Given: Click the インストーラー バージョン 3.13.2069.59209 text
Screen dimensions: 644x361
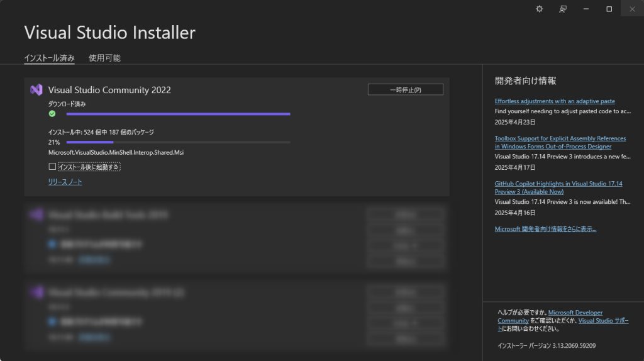Looking at the screenshot, I should pyautogui.click(x=547, y=346).
